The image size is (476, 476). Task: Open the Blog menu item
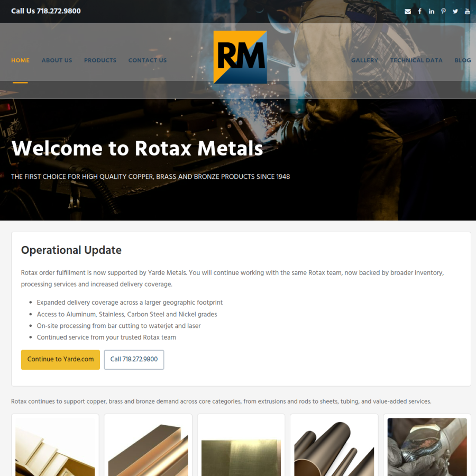click(x=463, y=60)
